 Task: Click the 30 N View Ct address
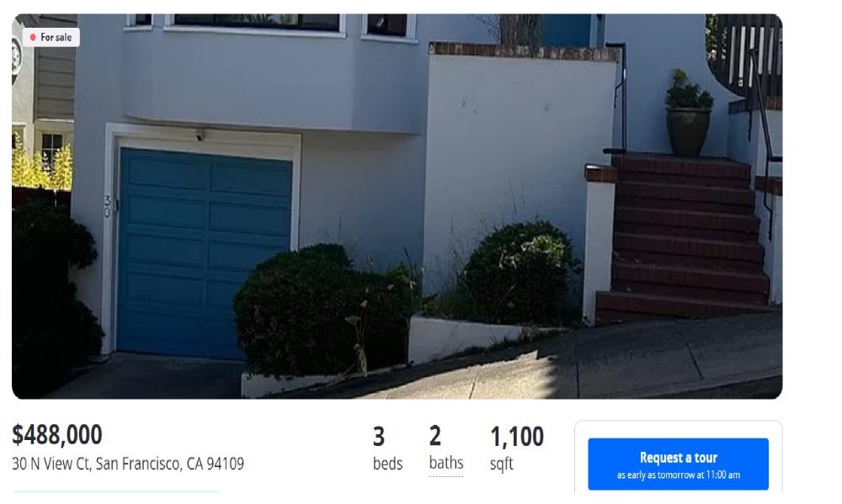pos(128,464)
